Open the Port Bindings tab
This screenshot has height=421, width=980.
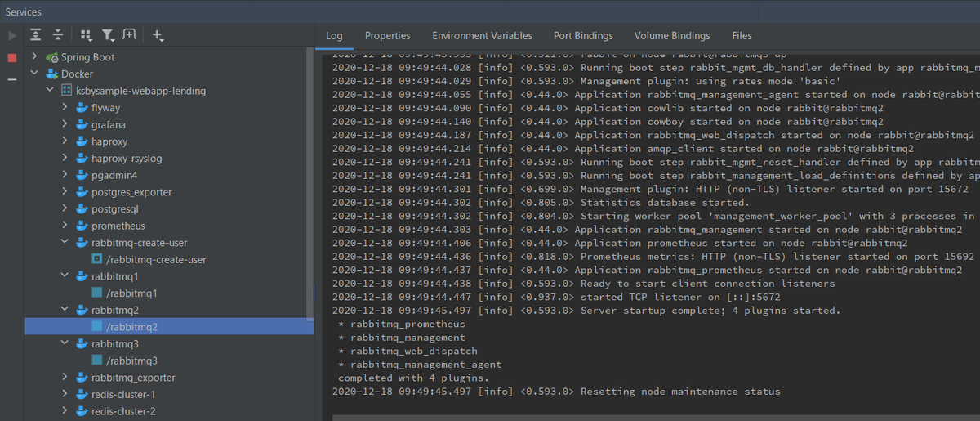(583, 35)
